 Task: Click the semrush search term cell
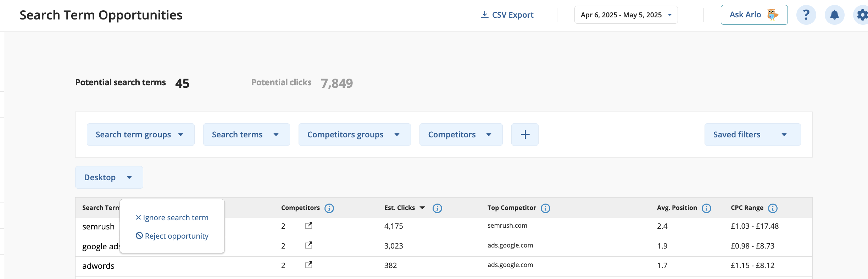[x=98, y=227]
